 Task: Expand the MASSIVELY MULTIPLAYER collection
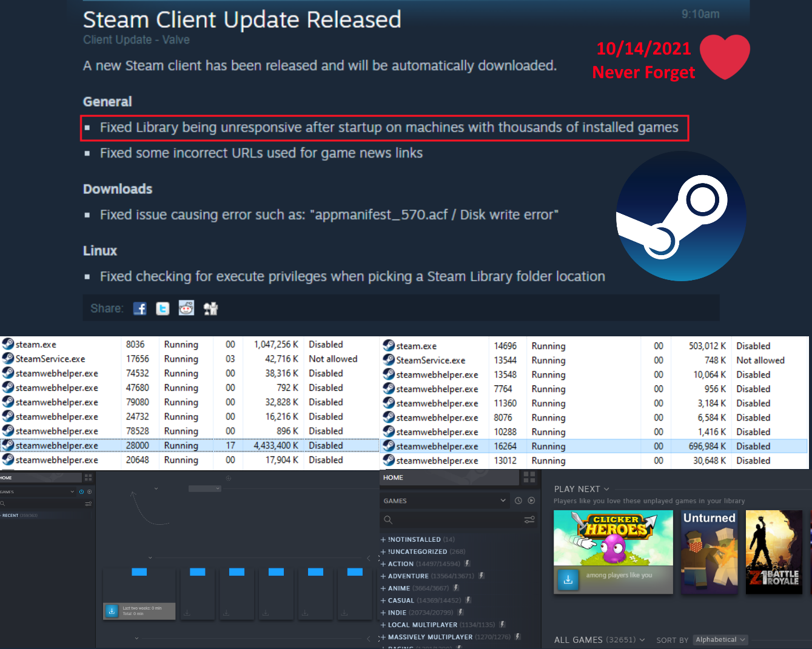click(383, 637)
